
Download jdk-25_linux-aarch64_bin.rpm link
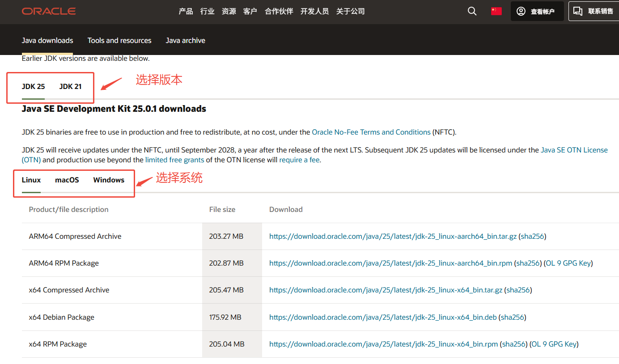click(x=391, y=263)
